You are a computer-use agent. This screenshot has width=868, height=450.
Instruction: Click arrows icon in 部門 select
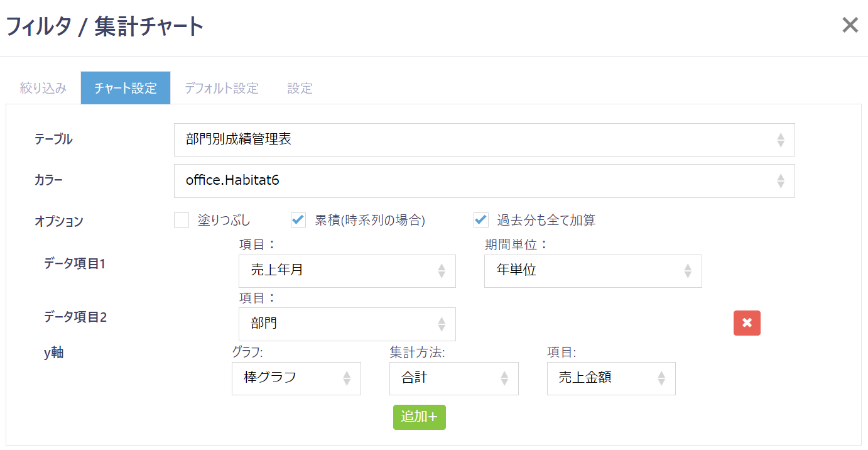tap(442, 324)
